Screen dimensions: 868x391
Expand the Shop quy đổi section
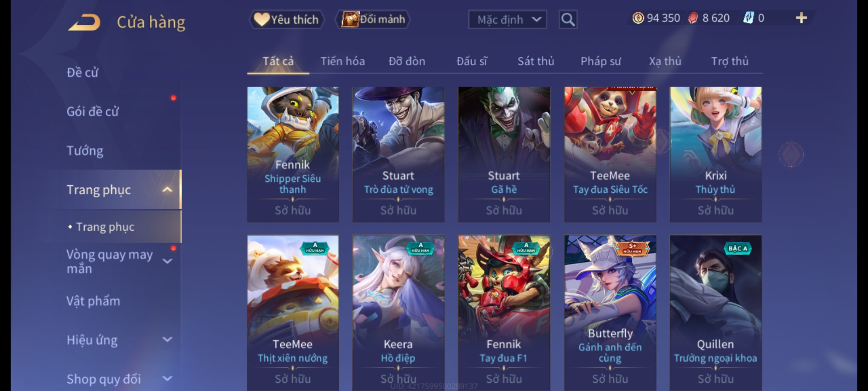tap(167, 379)
